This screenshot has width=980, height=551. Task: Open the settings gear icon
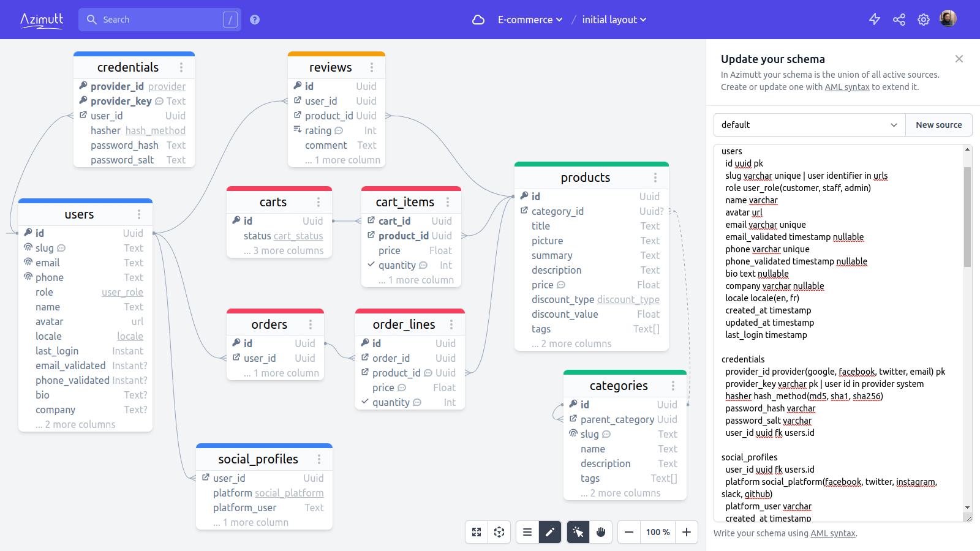click(923, 19)
